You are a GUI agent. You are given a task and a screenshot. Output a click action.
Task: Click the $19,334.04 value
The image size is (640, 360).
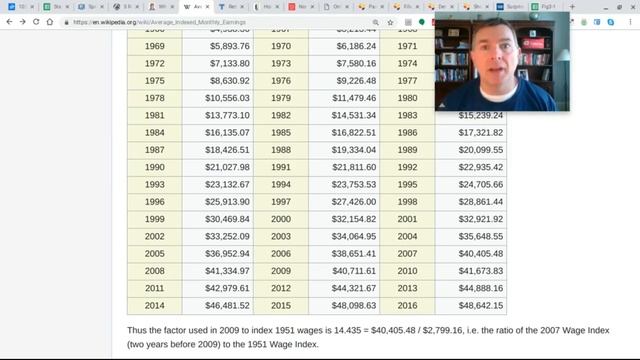pos(354,150)
